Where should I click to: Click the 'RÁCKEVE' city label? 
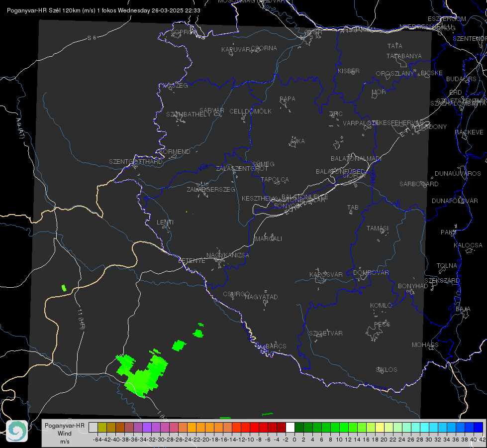[469, 132]
